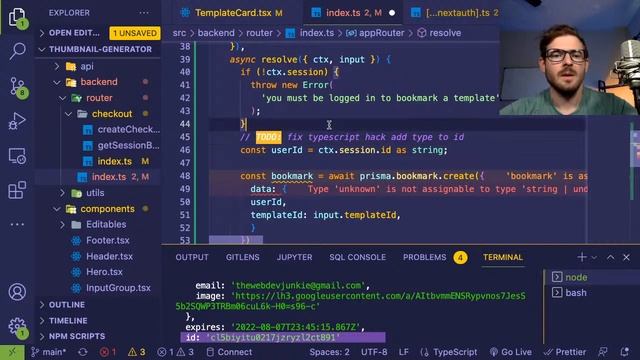Select the TERMINAL panel tab
The width and height of the screenshot is (640, 360).
(x=503, y=257)
